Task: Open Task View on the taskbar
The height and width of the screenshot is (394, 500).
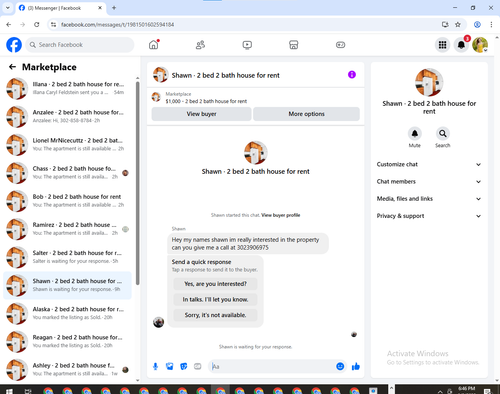Action: point(28,391)
